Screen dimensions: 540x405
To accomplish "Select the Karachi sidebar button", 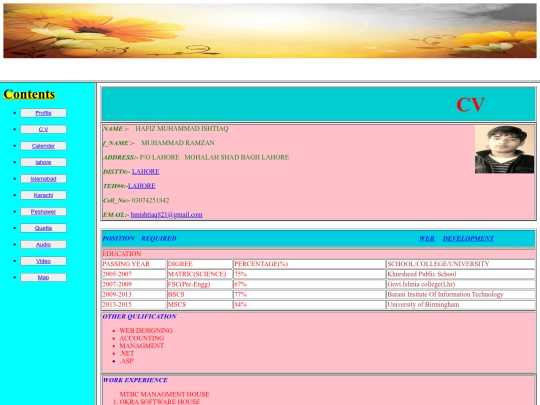I will 43,195.
